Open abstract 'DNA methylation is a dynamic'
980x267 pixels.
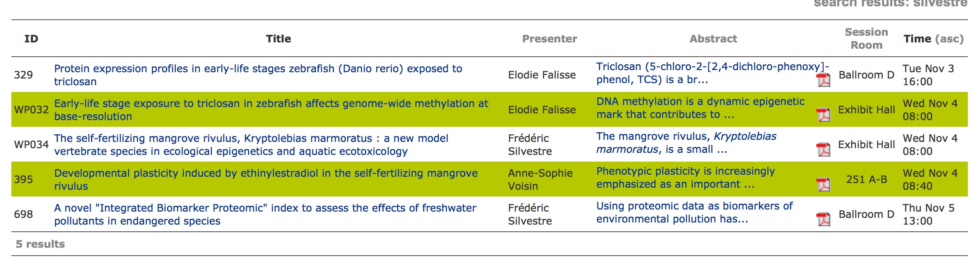[701, 108]
